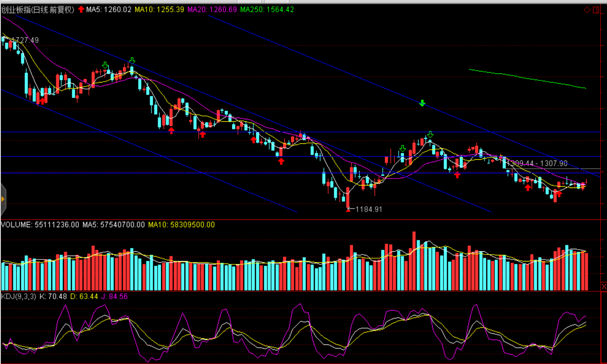The width and height of the screenshot is (607, 364).
Task: Click the rightmost red up arrow signal
Action: pos(559,193)
